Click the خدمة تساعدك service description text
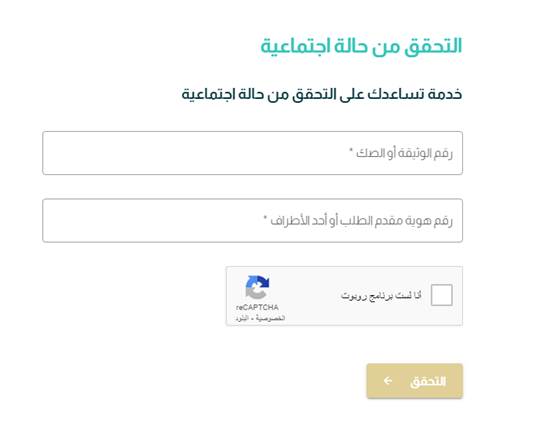The height and width of the screenshot is (434, 554). [x=322, y=94]
